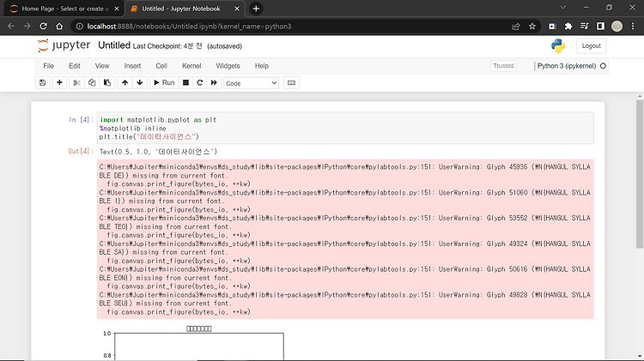Screen dimensions: 644x361
Task: Open the browser profile avatar
Action: click(x=617, y=27)
